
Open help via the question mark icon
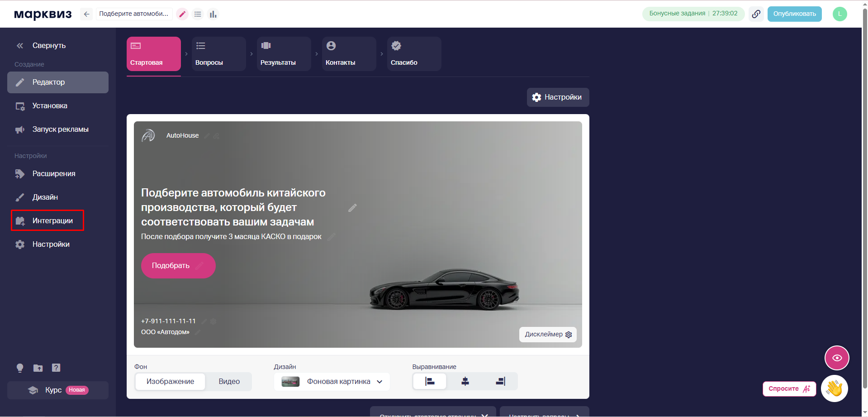click(x=56, y=368)
